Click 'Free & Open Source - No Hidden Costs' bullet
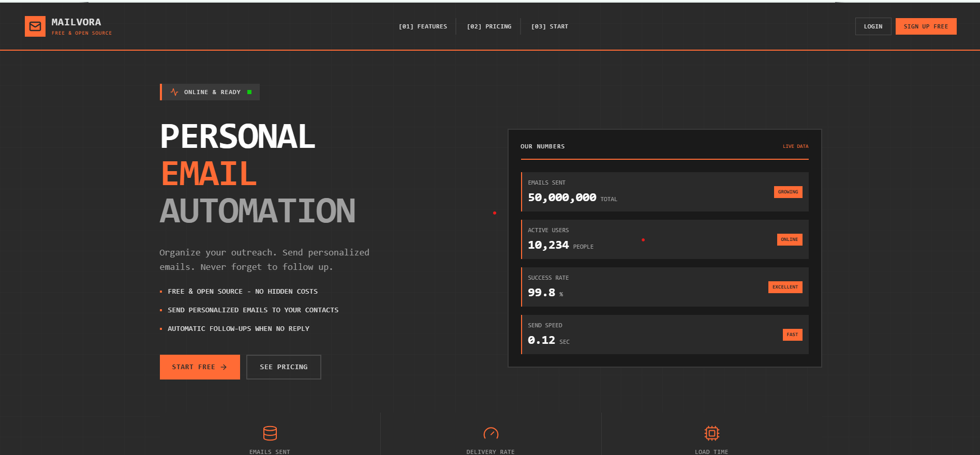980x455 pixels. (243, 292)
